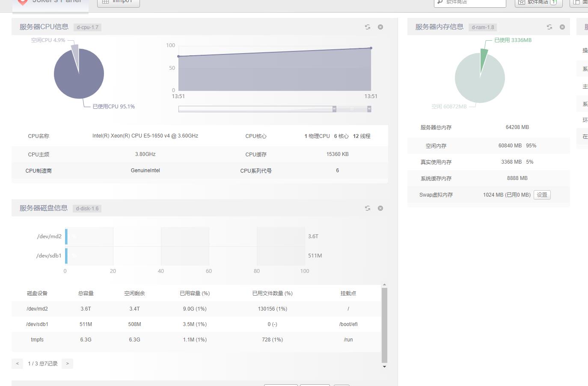The height and width of the screenshot is (386, 588).
Task: Click the /boot/efi mount point cell
Action: [348, 324]
